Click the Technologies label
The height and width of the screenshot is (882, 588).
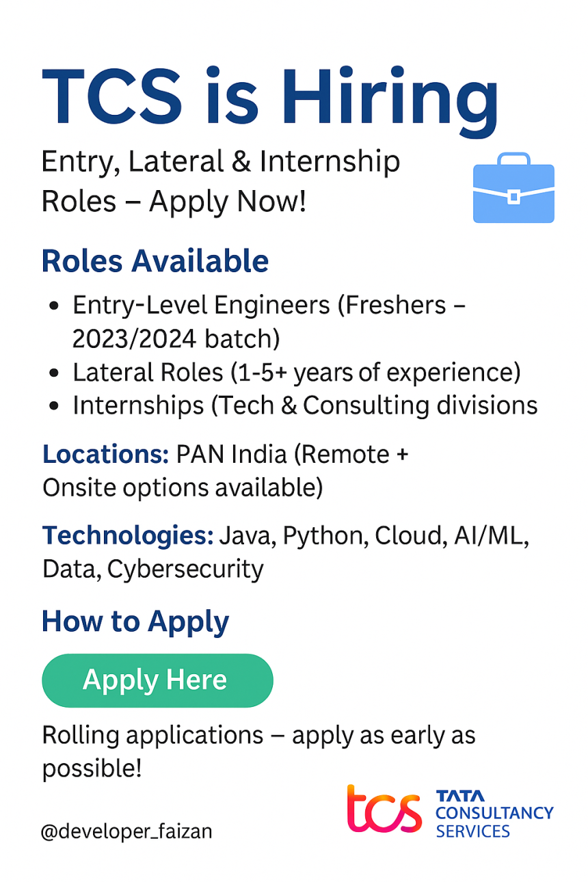click(129, 535)
